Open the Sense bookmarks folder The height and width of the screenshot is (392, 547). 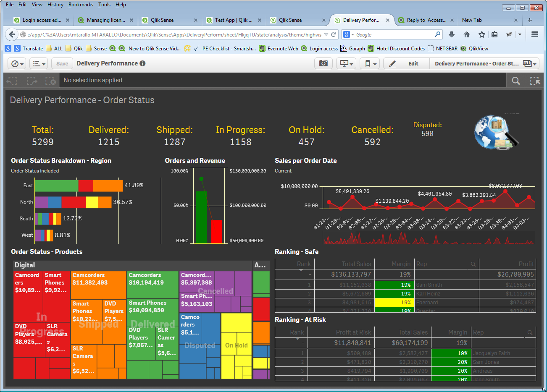click(96, 48)
